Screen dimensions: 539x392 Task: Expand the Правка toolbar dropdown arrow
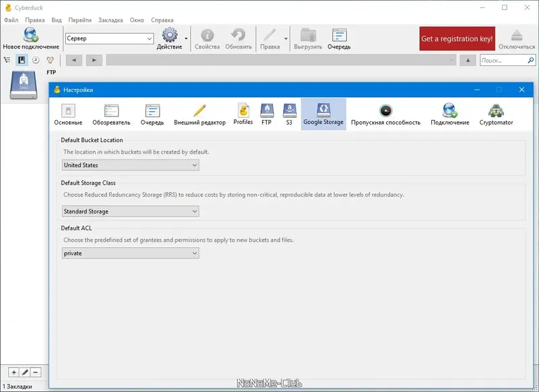pyautogui.click(x=286, y=38)
